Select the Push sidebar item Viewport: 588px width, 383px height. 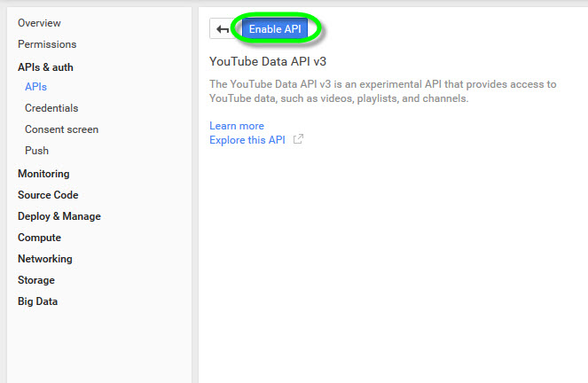tap(36, 151)
